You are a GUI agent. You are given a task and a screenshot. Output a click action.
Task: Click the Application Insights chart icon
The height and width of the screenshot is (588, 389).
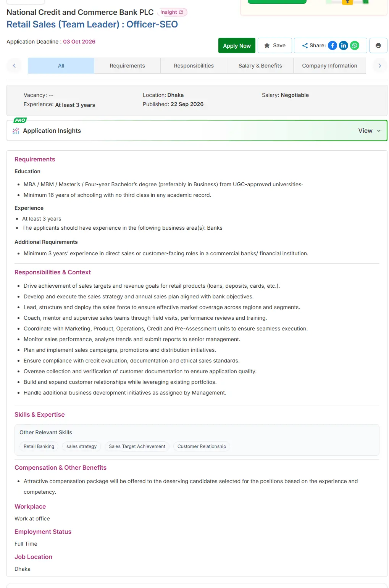pos(16,131)
